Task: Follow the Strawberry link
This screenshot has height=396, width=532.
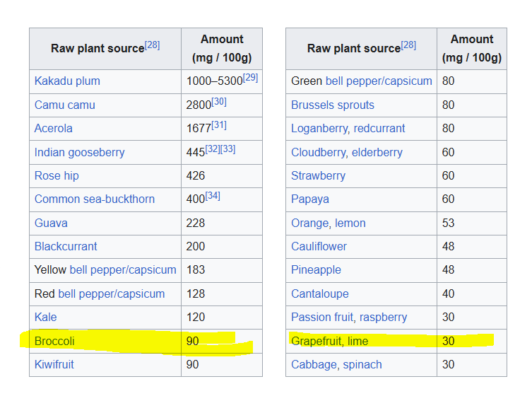Action: [319, 176]
